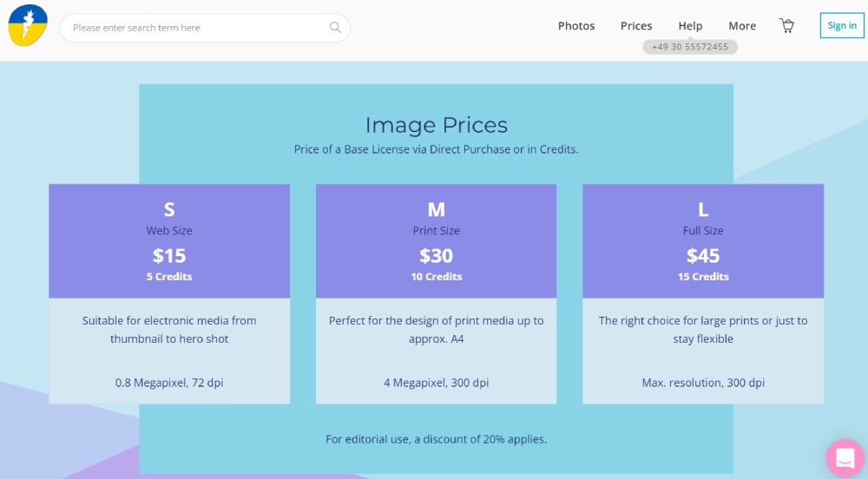
Task: Click the $15 price in S card
Action: pyautogui.click(x=169, y=256)
